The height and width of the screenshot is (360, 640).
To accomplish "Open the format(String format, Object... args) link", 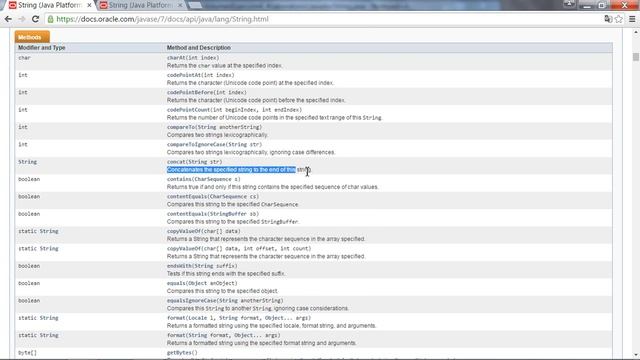I will point(224,336).
